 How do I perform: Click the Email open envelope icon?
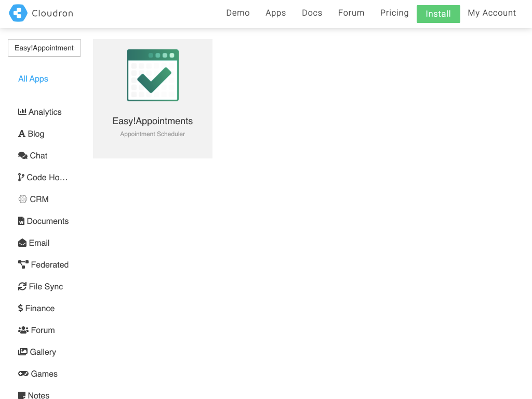point(22,243)
